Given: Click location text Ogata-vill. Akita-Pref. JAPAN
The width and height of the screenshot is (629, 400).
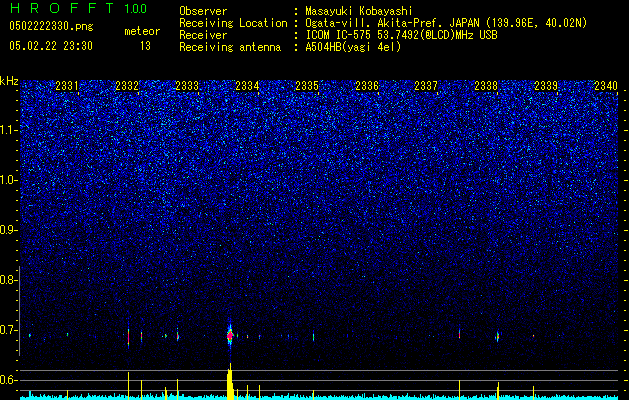Looking at the screenshot, I should point(391,23).
